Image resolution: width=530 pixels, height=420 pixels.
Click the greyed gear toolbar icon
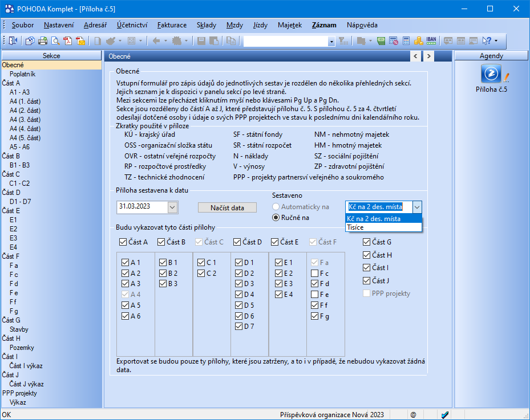pos(177,41)
